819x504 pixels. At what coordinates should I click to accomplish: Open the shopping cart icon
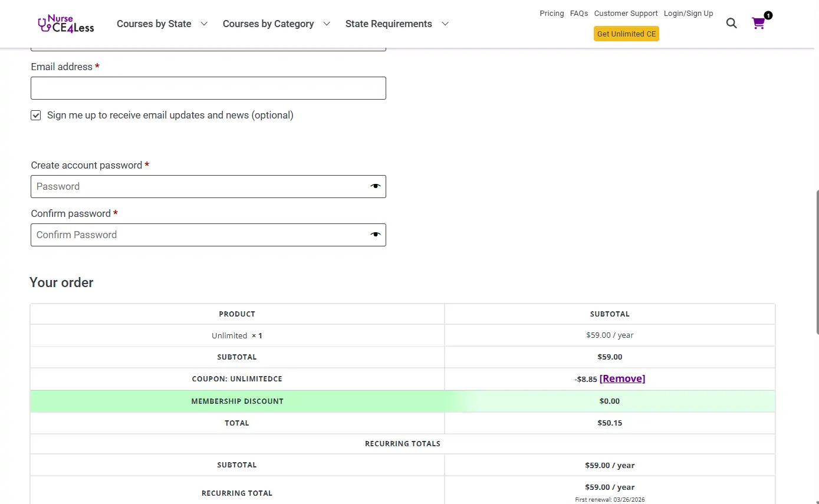click(x=758, y=24)
